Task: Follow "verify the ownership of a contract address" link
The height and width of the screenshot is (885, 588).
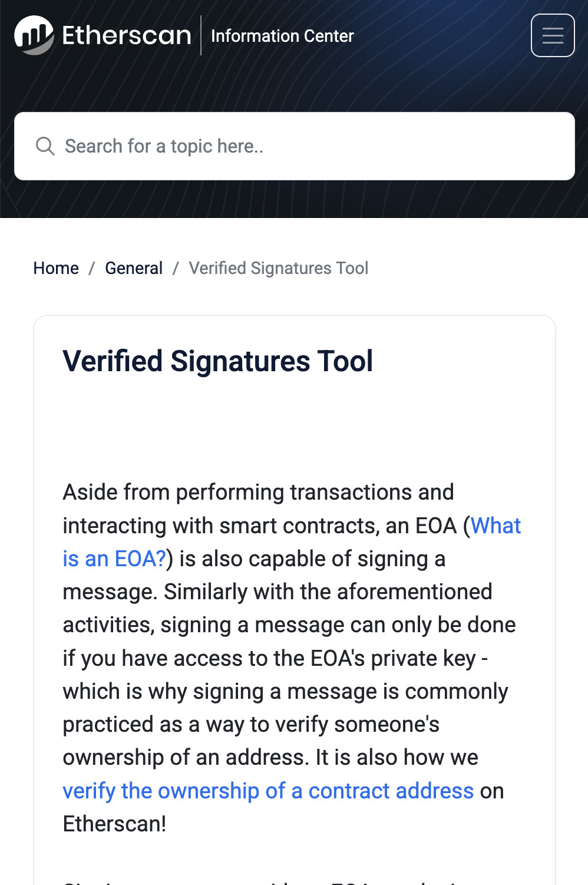Action: (x=268, y=791)
